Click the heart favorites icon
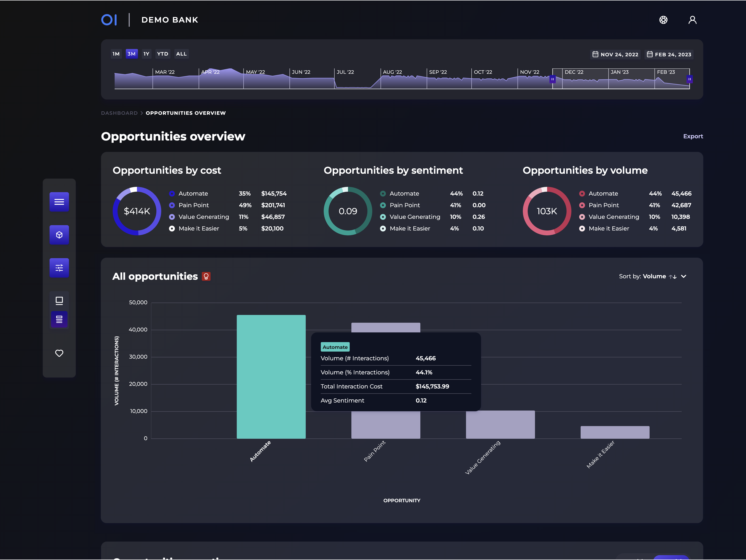746x560 pixels. [x=59, y=353]
